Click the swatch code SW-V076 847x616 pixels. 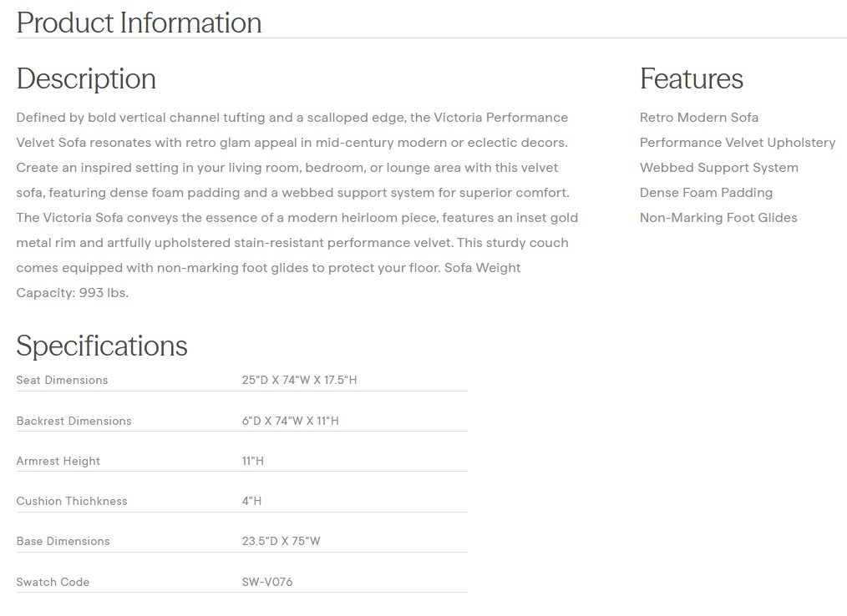pos(267,582)
